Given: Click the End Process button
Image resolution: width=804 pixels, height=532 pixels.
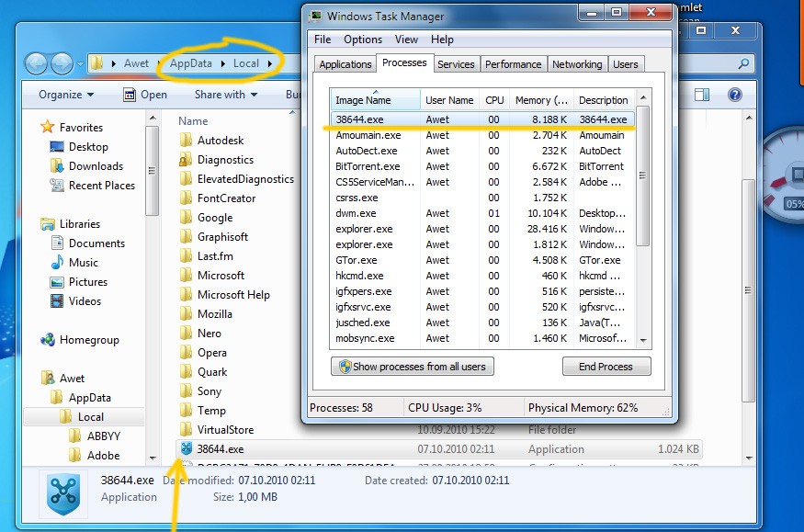Looking at the screenshot, I should (x=606, y=367).
